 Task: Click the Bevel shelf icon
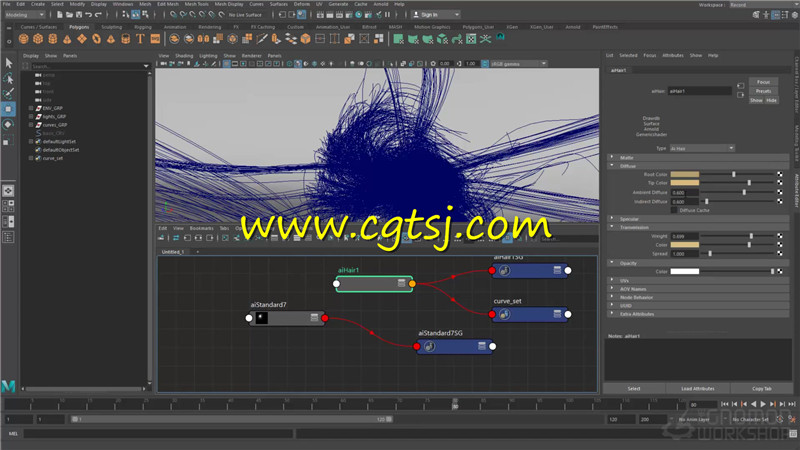click(x=305, y=38)
